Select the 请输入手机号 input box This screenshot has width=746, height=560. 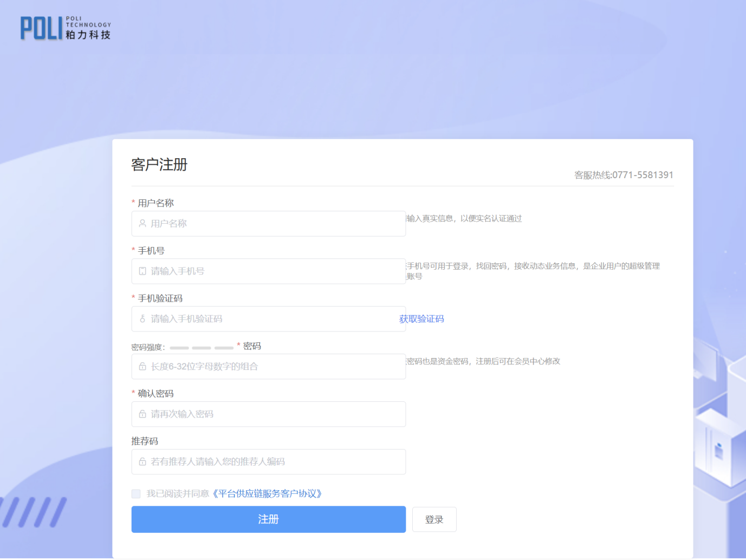pos(268,271)
